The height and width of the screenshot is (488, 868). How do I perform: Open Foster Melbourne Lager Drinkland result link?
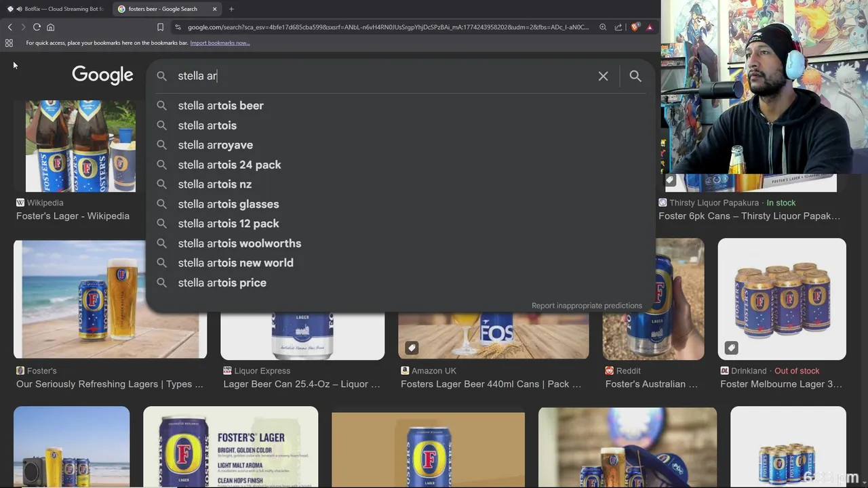781,384
